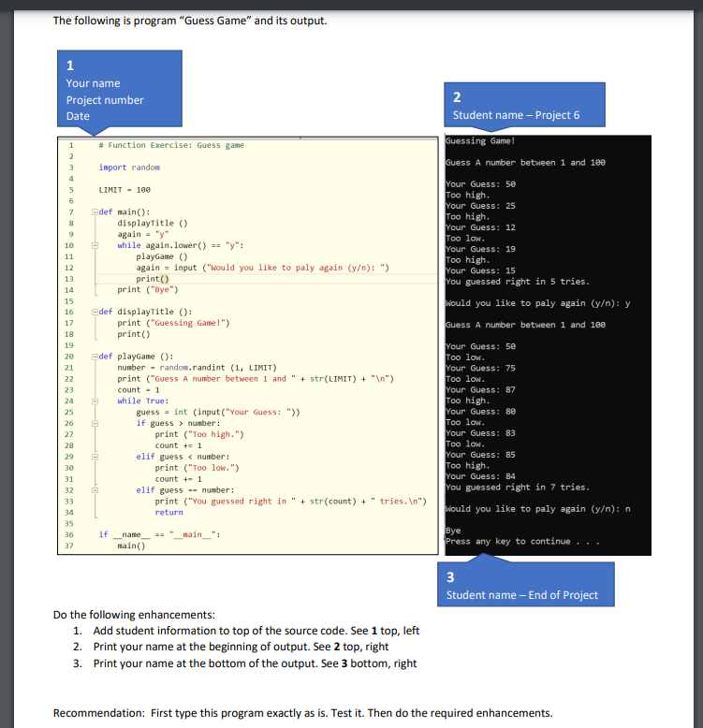Screen dimensions: 703x728
Task: Click 'Your Guess: 25' in the console output
Action: coord(480,206)
